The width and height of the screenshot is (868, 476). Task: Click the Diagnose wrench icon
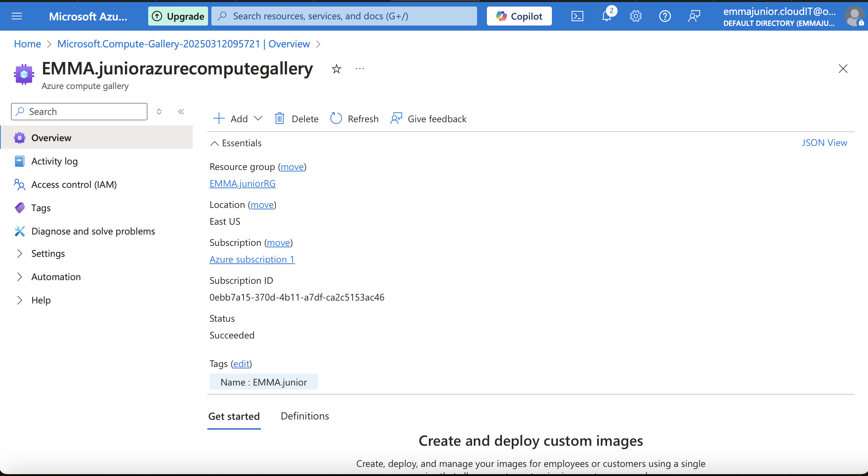20,231
